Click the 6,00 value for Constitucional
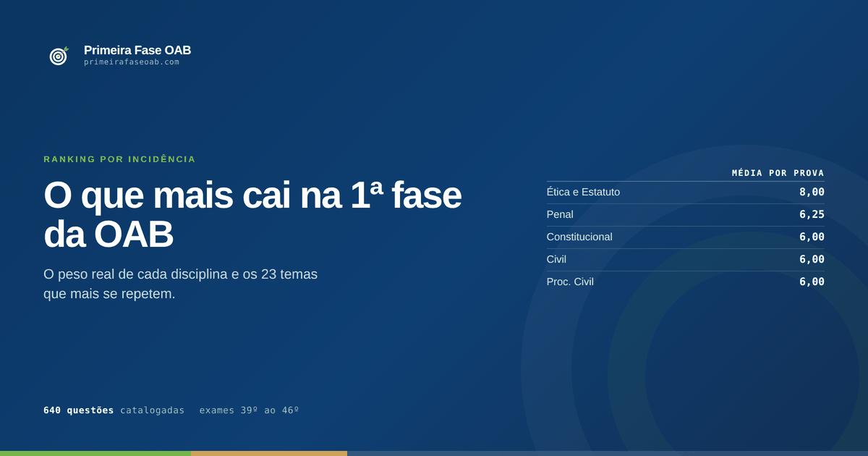 click(812, 237)
